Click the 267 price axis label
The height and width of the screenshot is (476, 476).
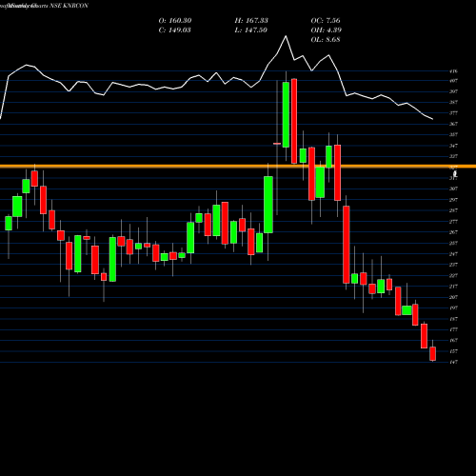click(453, 232)
